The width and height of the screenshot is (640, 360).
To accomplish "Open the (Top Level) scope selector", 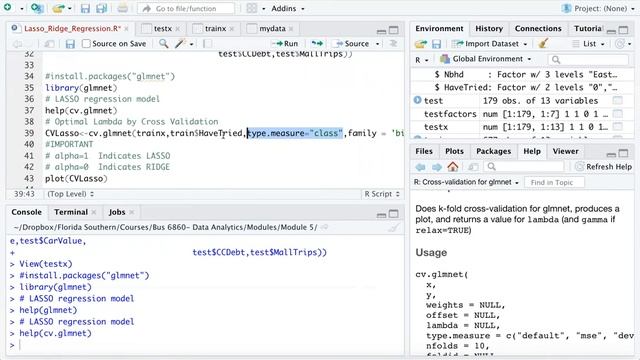I will [x=71, y=194].
